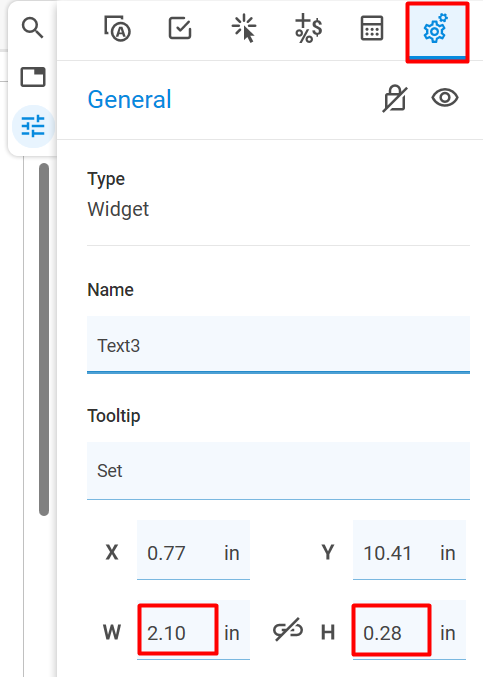Click the Name field containing Text3
This screenshot has height=677, width=483.
pyautogui.click(x=278, y=345)
